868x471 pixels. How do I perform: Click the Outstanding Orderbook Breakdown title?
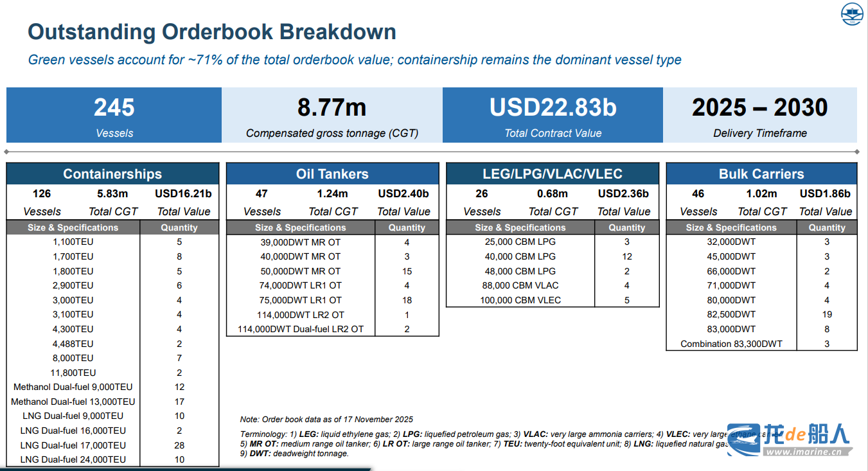click(x=212, y=31)
